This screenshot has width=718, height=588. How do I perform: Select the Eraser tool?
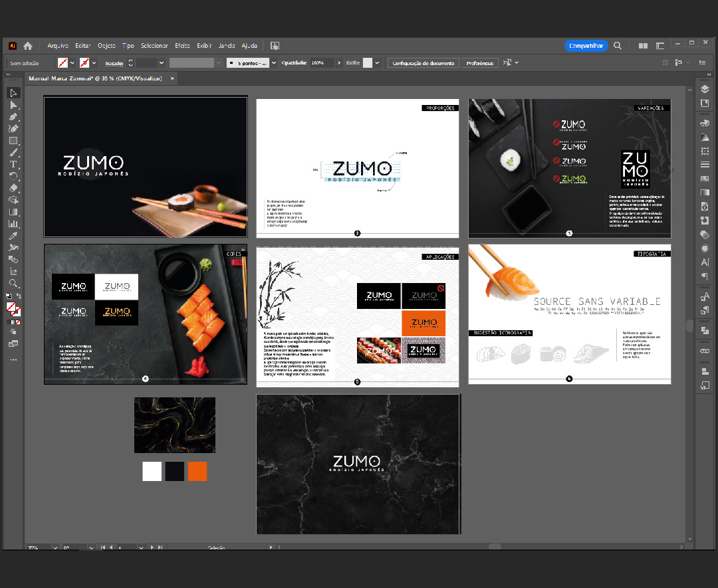[13, 188]
